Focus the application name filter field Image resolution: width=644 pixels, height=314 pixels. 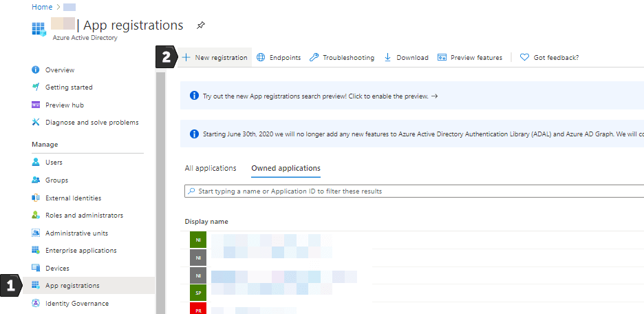[414, 191]
